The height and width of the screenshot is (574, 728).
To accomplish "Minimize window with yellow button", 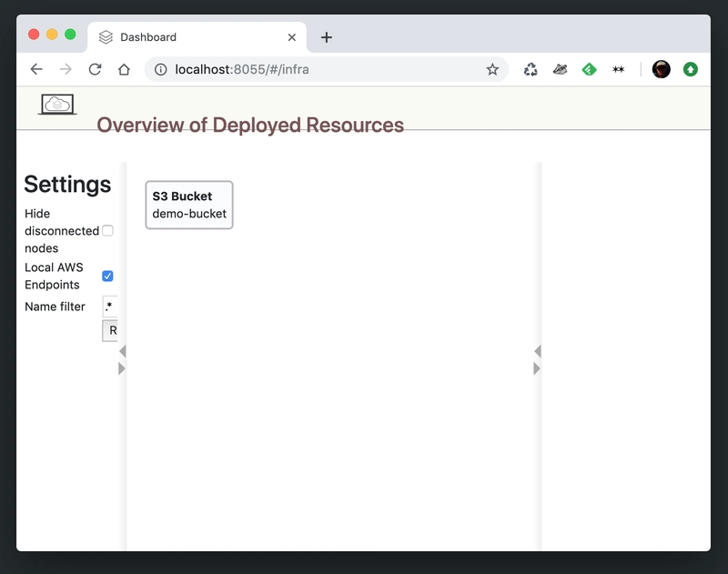I will [x=52, y=35].
